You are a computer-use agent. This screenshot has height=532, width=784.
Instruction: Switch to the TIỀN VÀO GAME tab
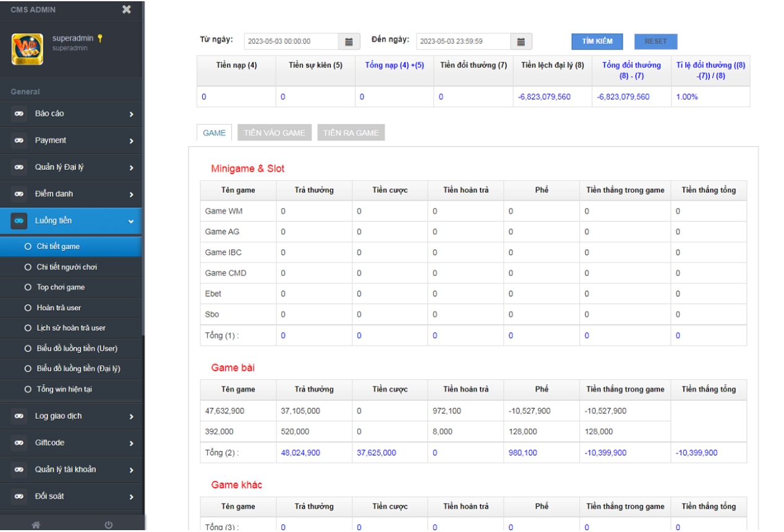tap(275, 133)
